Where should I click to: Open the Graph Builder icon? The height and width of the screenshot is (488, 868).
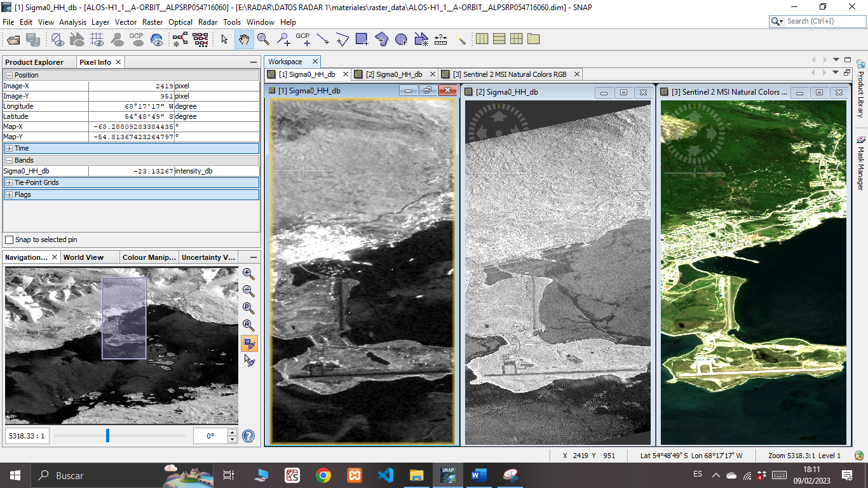pos(180,39)
